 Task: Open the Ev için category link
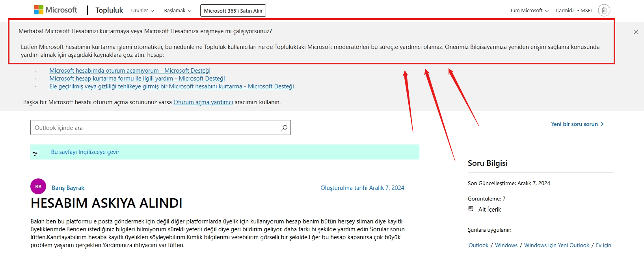click(603, 245)
